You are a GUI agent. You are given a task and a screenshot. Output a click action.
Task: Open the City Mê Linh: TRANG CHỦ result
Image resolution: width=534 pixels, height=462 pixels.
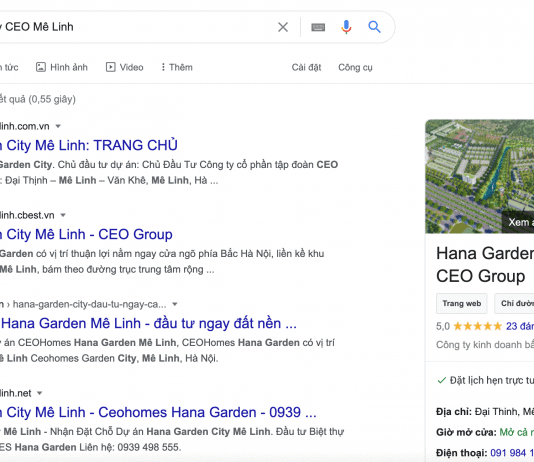tap(89, 145)
